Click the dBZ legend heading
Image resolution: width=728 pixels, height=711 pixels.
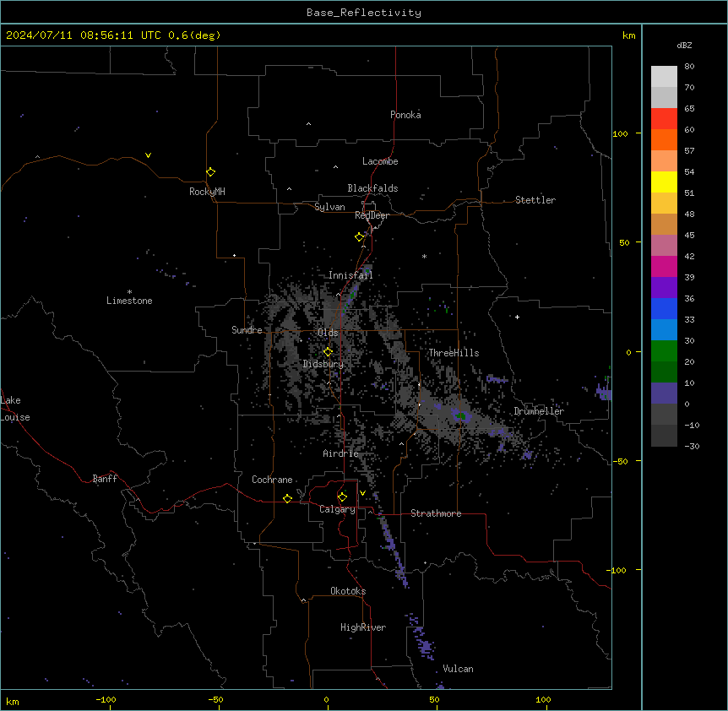point(684,46)
